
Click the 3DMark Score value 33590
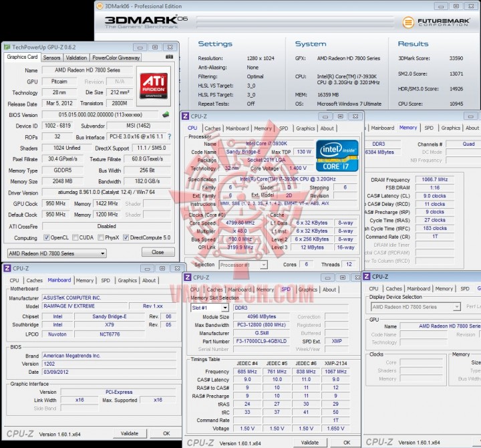456,58
